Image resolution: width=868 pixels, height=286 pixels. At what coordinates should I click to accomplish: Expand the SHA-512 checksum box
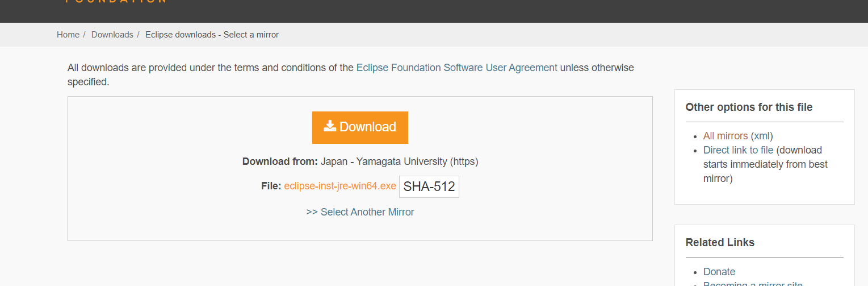429,186
